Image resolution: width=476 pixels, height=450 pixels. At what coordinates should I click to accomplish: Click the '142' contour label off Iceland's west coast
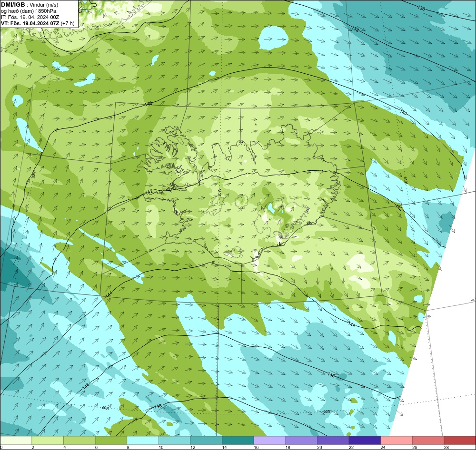pyautogui.click(x=149, y=192)
